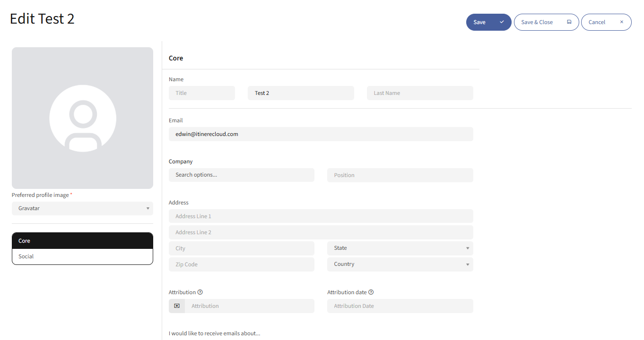Click into the Title name field

click(201, 93)
